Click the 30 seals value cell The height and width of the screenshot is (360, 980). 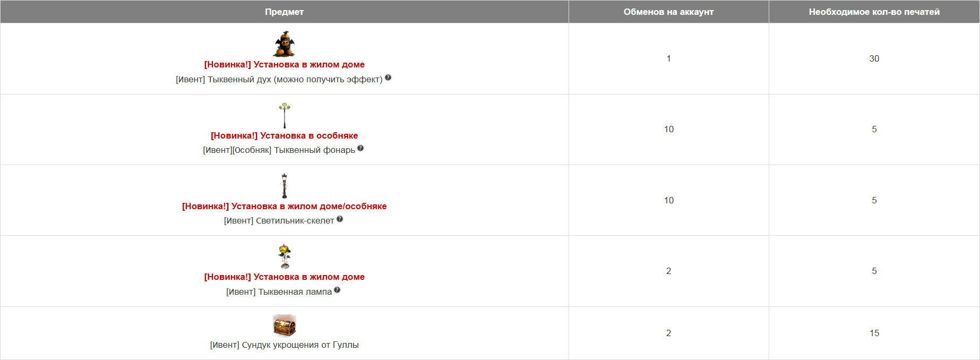pyautogui.click(x=874, y=58)
